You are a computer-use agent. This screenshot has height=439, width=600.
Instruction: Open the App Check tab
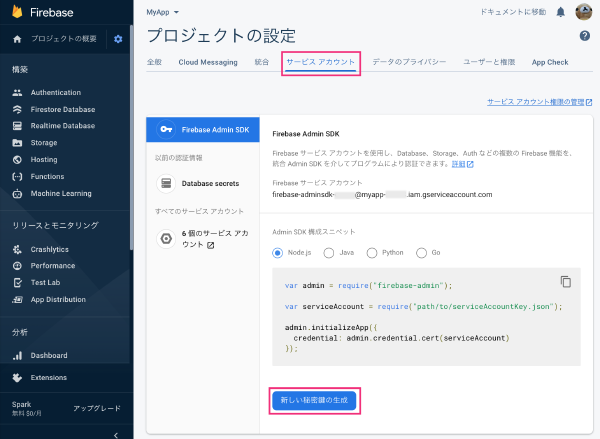coord(550,62)
